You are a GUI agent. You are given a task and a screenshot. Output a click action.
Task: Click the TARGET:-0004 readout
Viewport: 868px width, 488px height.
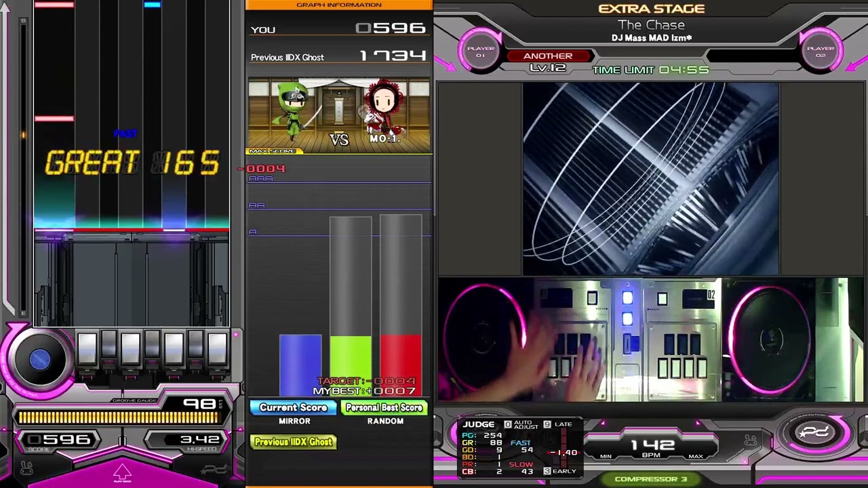pos(366,382)
